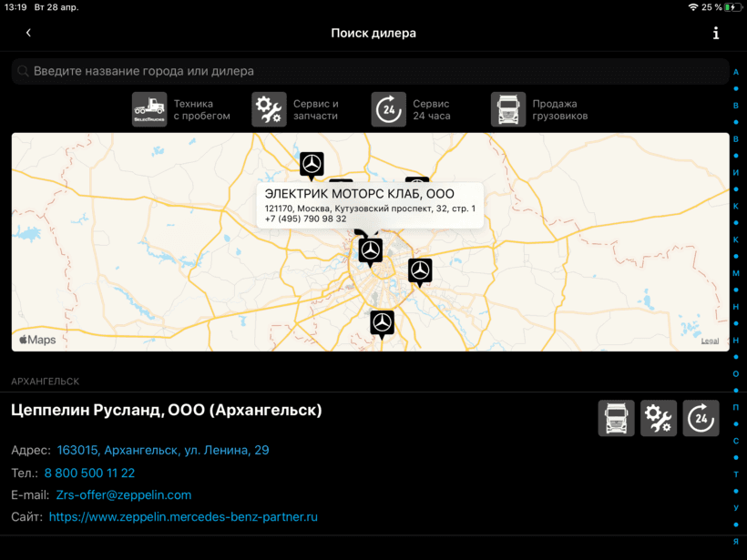The image size is (747, 560).
Task: Click the Mercedes pin beneath the callout bubble
Action: (x=371, y=249)
